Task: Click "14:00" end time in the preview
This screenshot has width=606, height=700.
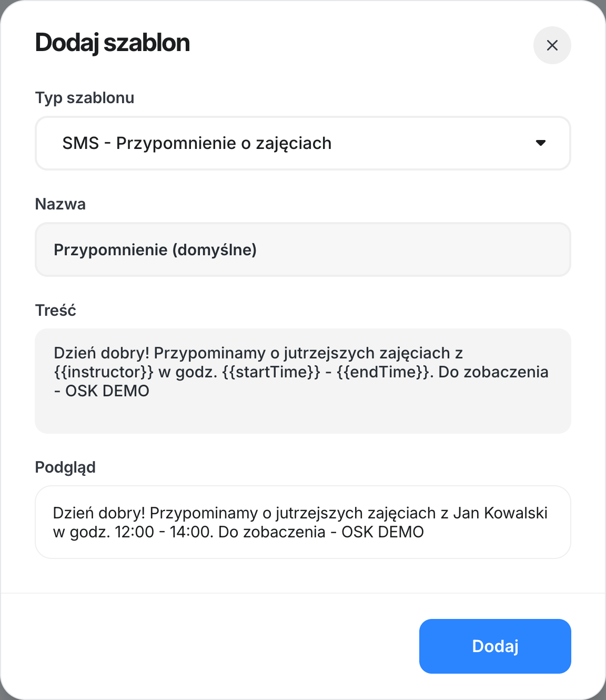Action: 189,532
